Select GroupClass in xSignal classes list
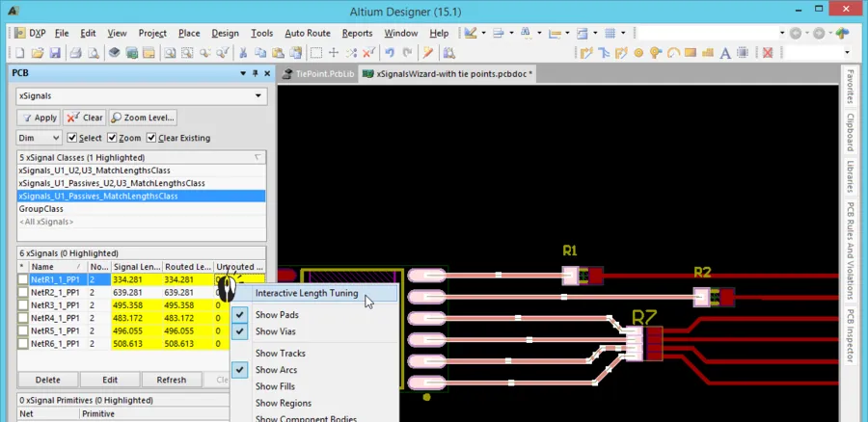Viewport: 868px width, 422px height. point(141,209)
